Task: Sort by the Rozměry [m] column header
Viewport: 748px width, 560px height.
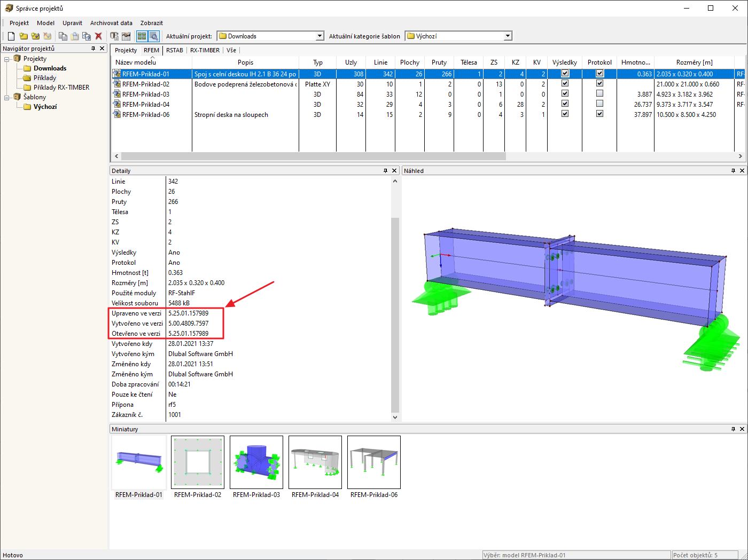Action: [x=694, y=62]
